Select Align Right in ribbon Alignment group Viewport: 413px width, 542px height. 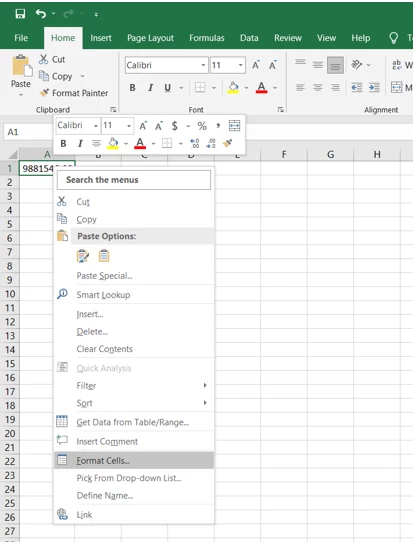point(335,87)
